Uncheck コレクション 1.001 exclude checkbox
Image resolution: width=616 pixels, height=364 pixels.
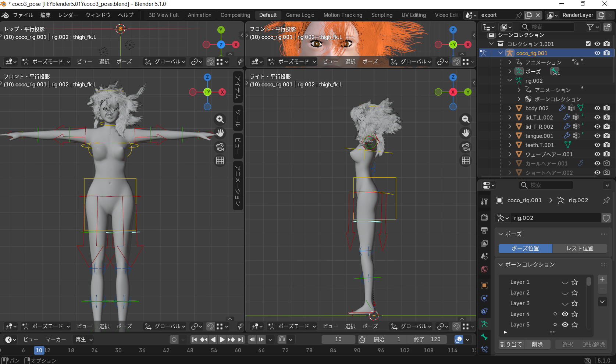click(588, 44)
